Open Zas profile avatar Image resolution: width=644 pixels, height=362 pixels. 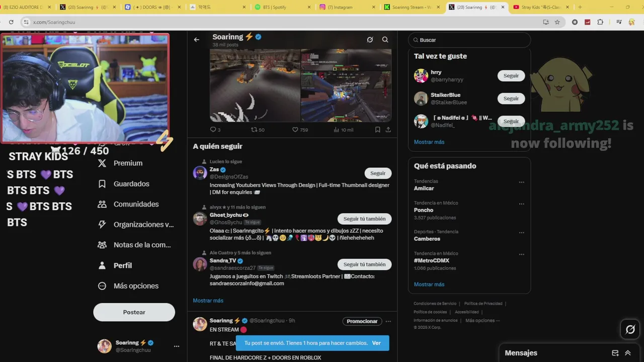click(x=200, y=173)
